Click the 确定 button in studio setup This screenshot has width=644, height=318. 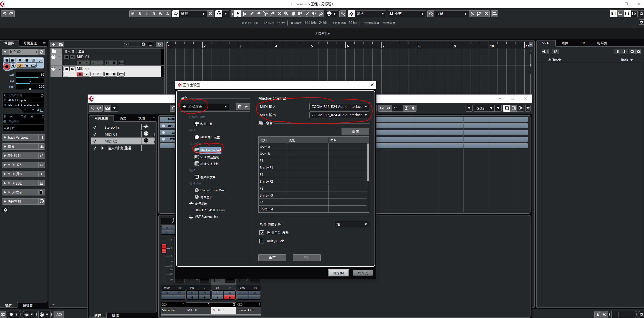[339, 273]
